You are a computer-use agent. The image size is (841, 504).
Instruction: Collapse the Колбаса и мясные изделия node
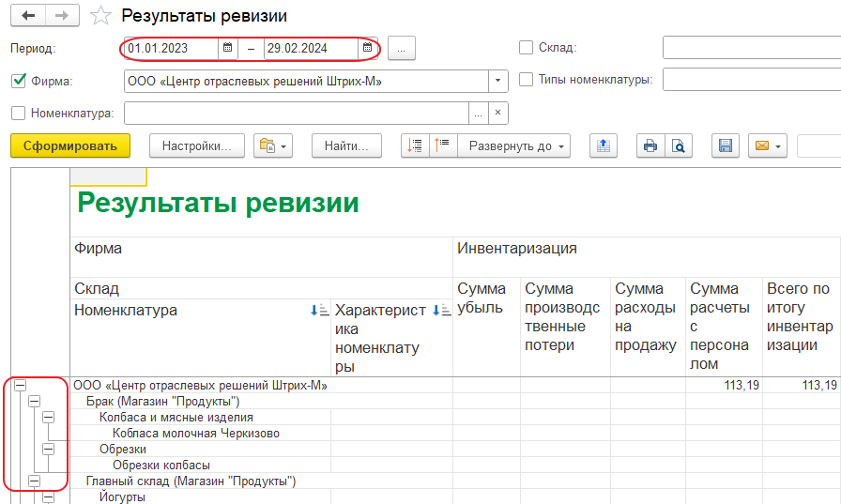click(48, 417)
